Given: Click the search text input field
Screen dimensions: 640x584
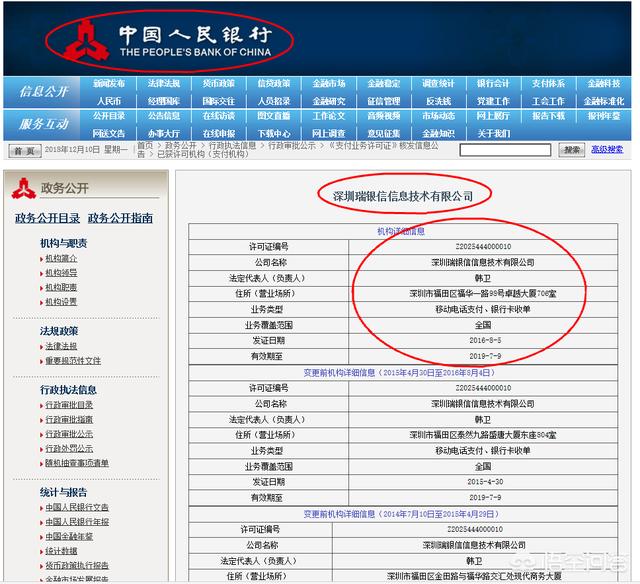Looking at the screenshot, I should click(505, 149).
